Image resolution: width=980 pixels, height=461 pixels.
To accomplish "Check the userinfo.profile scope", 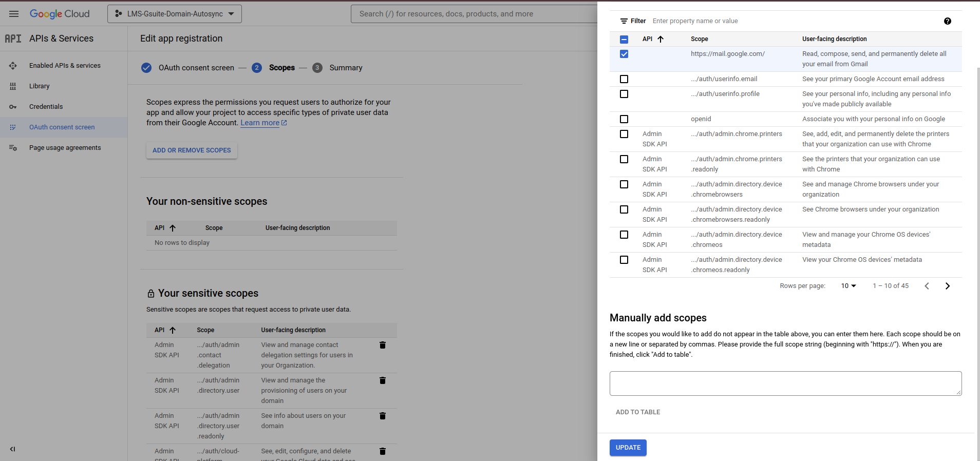I will (x=624, y=94).
